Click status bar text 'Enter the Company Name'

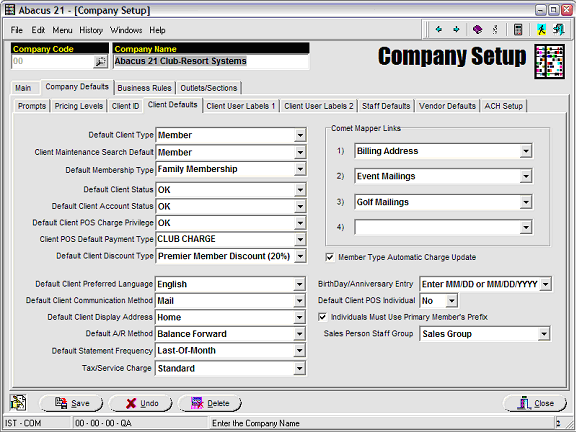click(x=256, y=423)
